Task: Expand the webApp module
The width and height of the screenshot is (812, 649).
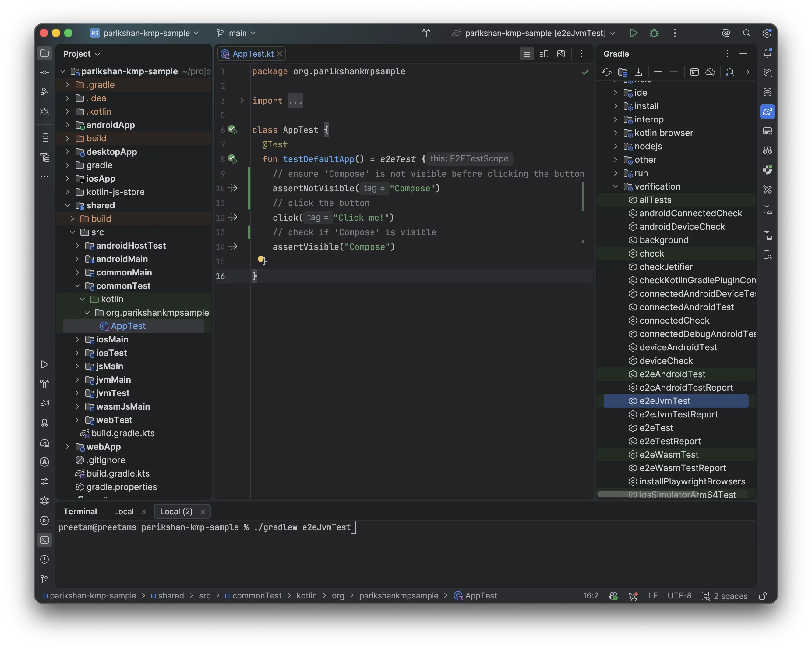Action: click(x=67, y=447)
